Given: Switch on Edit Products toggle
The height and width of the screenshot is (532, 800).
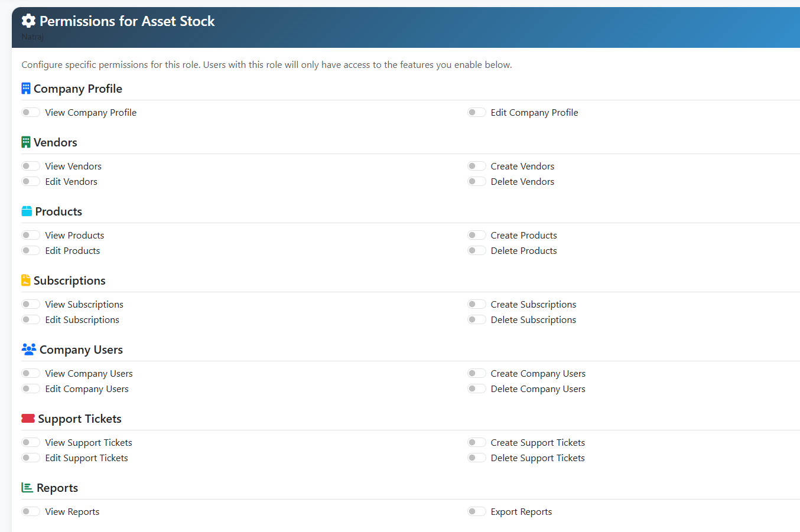Looking at the screenshot, I should point(31,250).
